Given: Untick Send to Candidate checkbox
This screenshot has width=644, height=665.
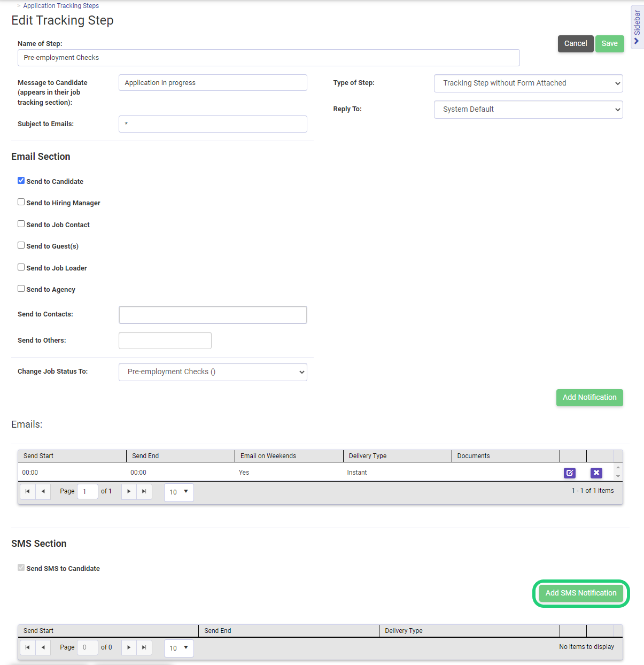Looking at the screenshot, I should click(x=21, y=181).
